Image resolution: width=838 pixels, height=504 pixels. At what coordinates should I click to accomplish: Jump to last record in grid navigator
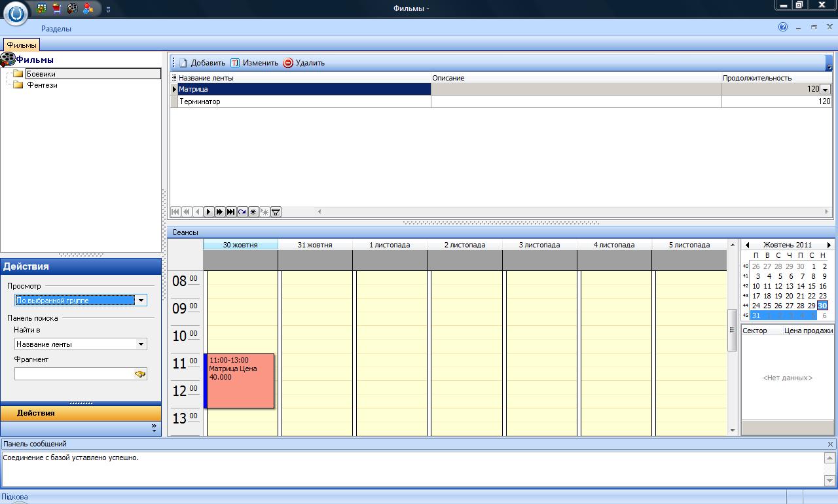(x=231, y=211)
